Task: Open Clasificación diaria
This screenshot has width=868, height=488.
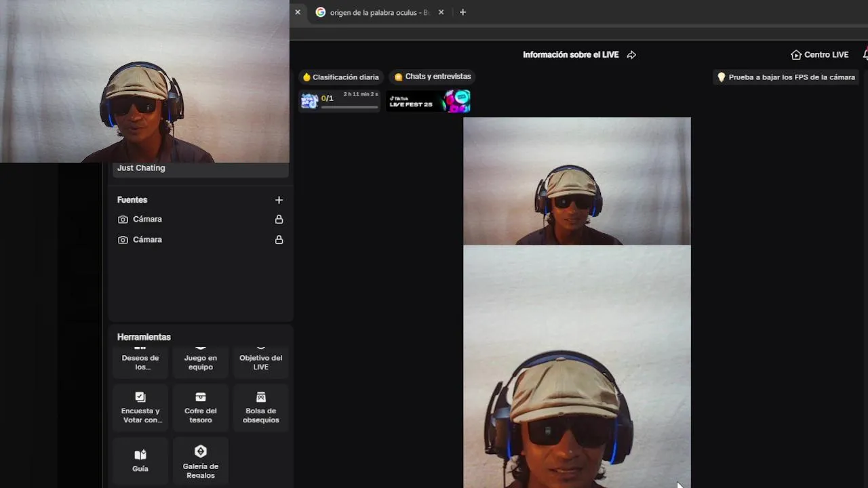Action: point(340,77)
